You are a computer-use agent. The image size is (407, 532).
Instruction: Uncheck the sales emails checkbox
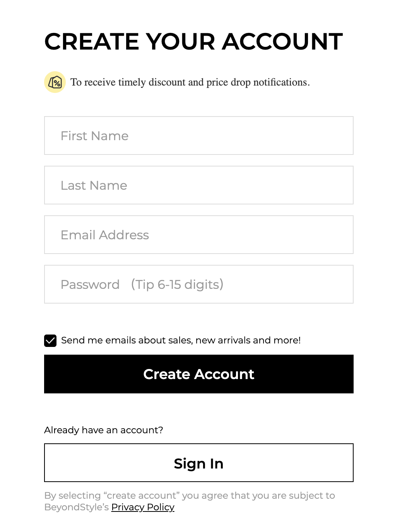click(x=50, y=341)
